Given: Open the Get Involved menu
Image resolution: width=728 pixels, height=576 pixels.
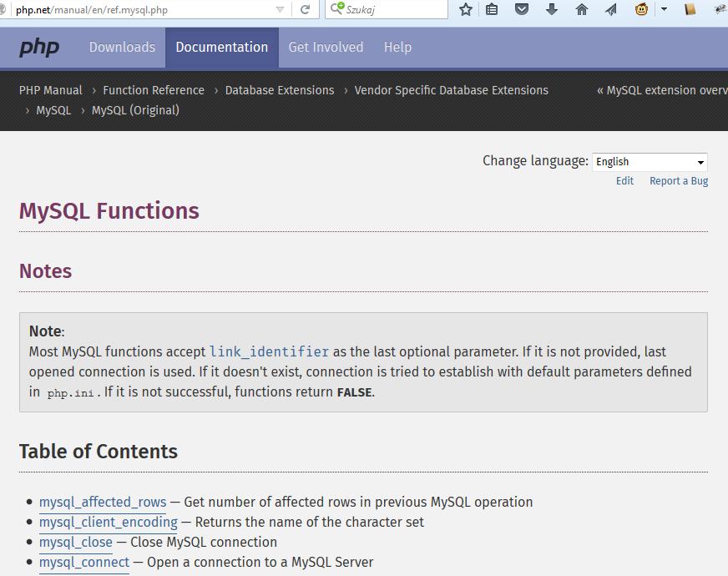Looking at the screenshot, I should [326, 48].
